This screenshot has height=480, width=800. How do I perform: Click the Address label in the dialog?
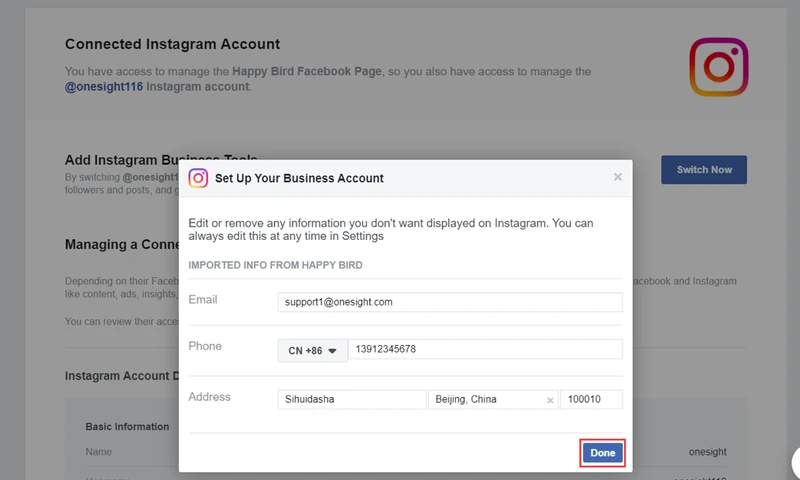coord(209,397)
